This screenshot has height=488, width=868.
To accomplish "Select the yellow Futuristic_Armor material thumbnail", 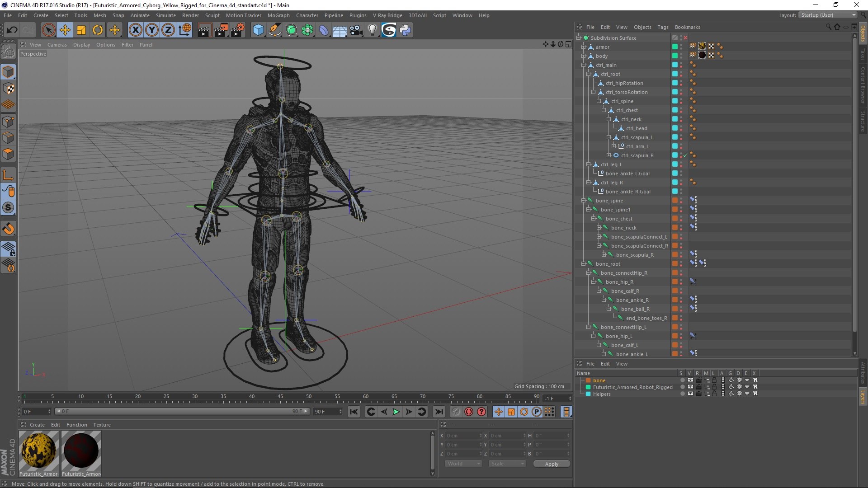I will (x=39, y=450).
